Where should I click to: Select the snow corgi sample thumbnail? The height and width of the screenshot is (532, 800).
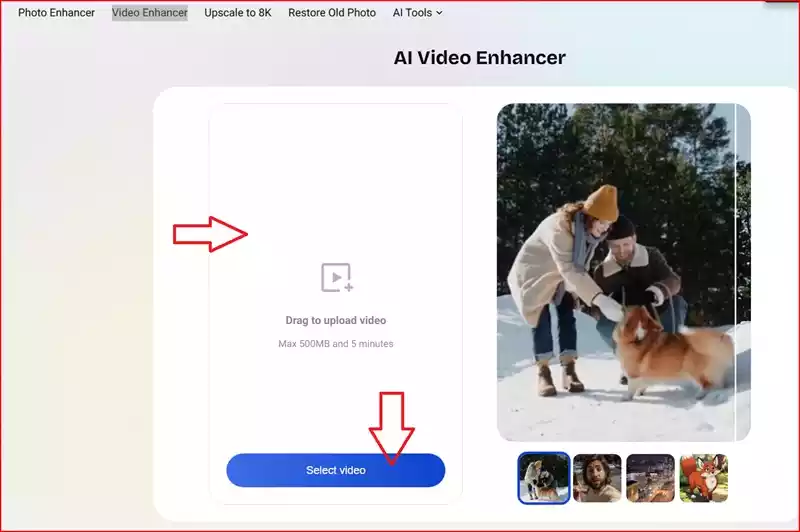(544, 478)
